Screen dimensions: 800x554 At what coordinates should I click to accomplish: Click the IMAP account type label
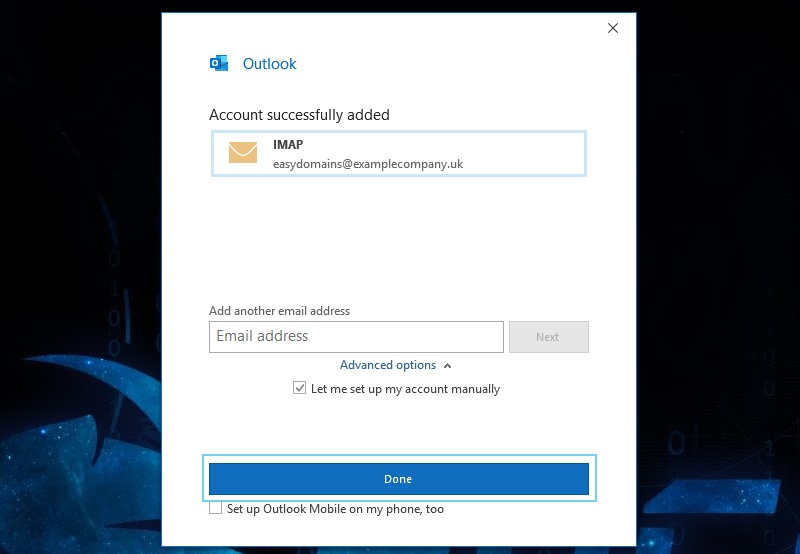click(288, 145)
